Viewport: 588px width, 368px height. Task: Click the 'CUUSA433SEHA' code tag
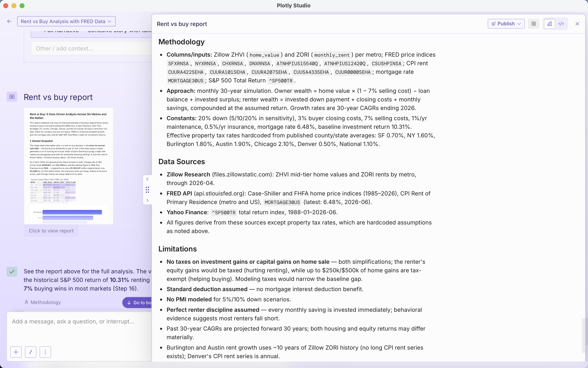tap(311, 72)
